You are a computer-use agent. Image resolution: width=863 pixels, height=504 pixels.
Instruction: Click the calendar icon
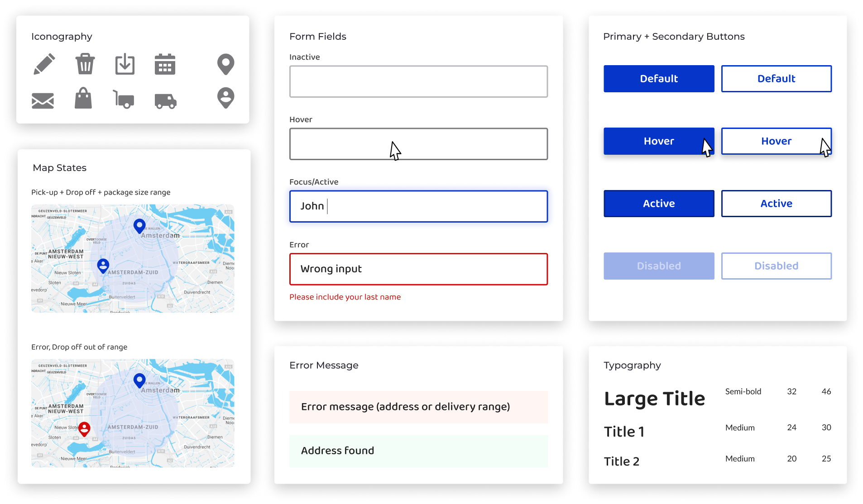tap(165, 64)
